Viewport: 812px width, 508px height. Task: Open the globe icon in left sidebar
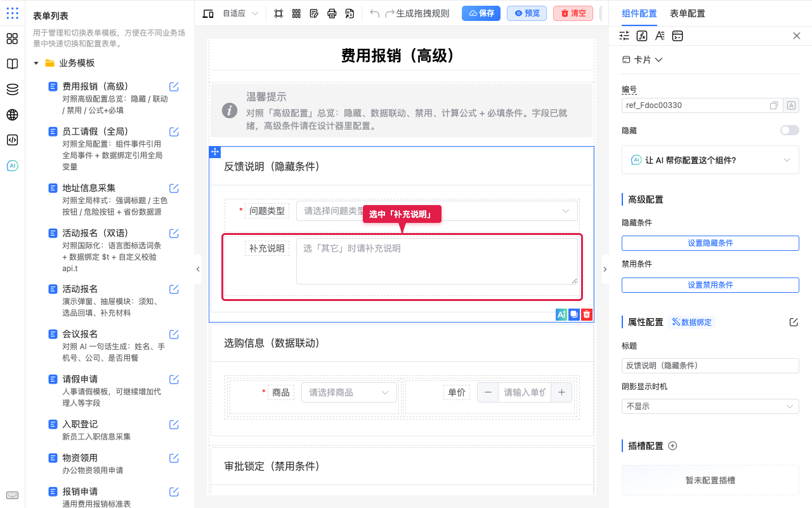click(12, 115)
